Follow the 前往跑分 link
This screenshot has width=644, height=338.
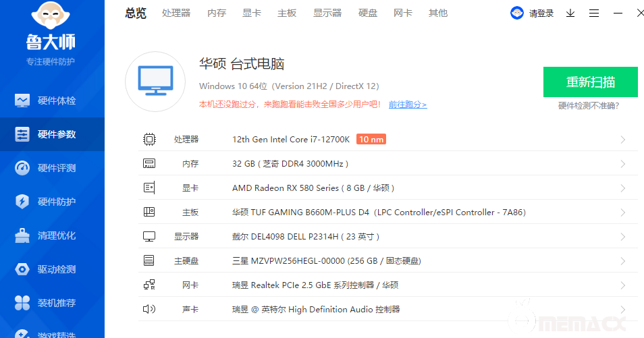(x=407, y=105)
